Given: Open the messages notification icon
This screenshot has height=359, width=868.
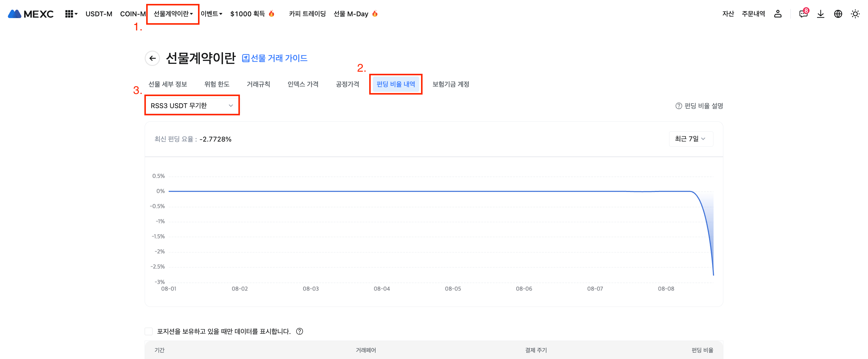Looking at the screenshot, I should [x=803, y=14].
